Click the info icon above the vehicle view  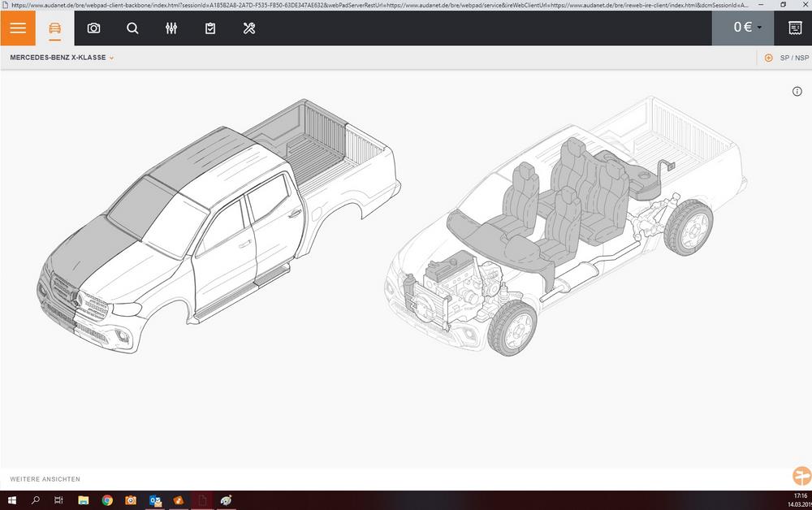797,91
